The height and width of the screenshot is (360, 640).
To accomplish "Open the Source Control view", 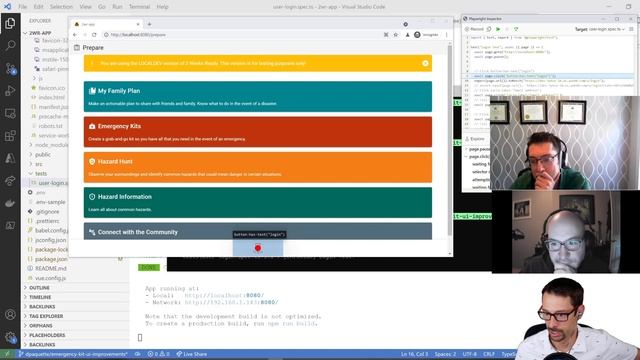I will click(10, 68).
